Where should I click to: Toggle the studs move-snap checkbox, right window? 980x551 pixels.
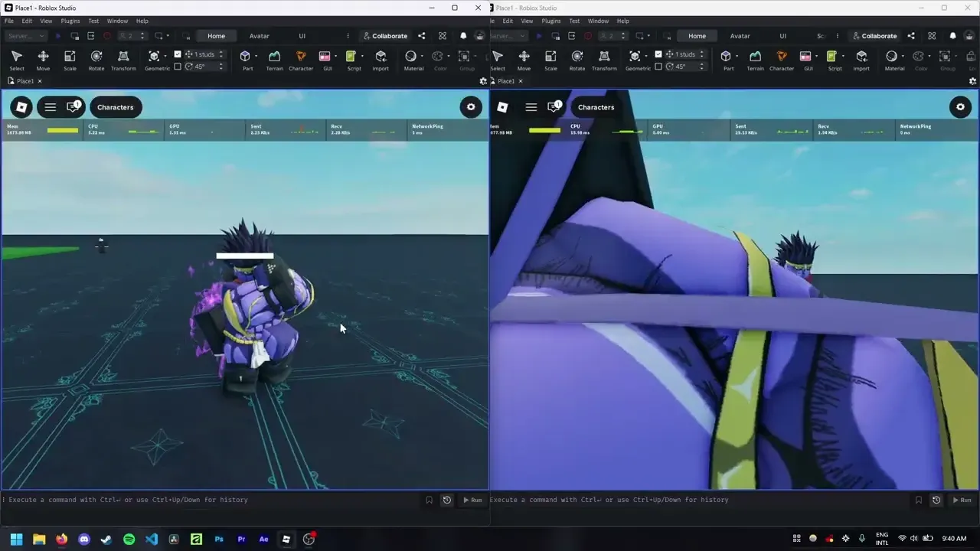[658, 54]
